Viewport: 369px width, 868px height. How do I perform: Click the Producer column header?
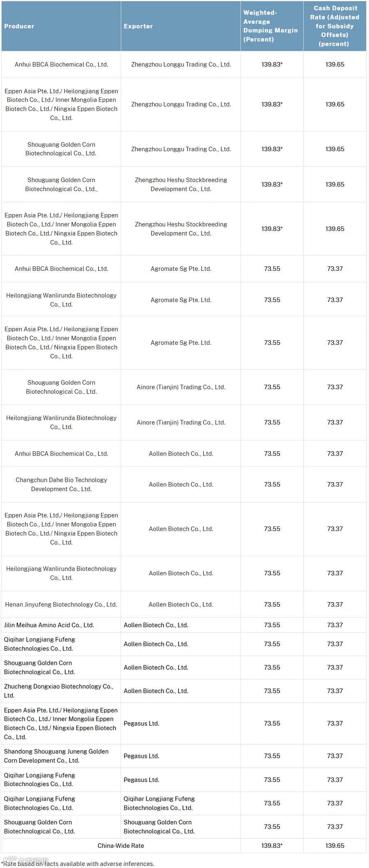pyautogui.click(x=61, y=26)
